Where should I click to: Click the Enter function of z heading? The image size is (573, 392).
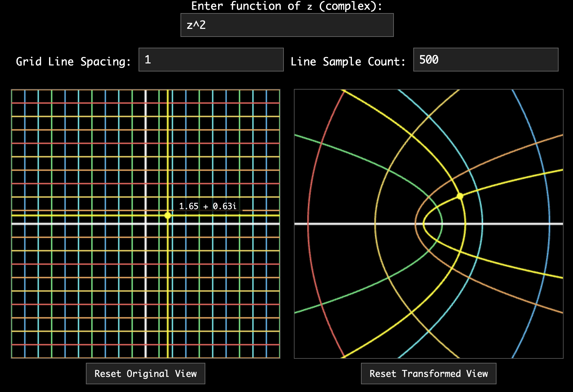tap(286, 6)
